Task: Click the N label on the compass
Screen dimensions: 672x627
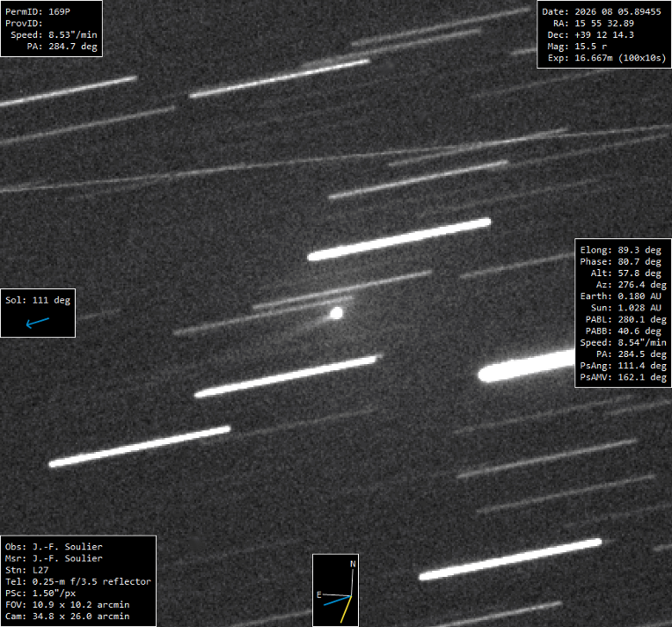Action: tap(353, 564)
